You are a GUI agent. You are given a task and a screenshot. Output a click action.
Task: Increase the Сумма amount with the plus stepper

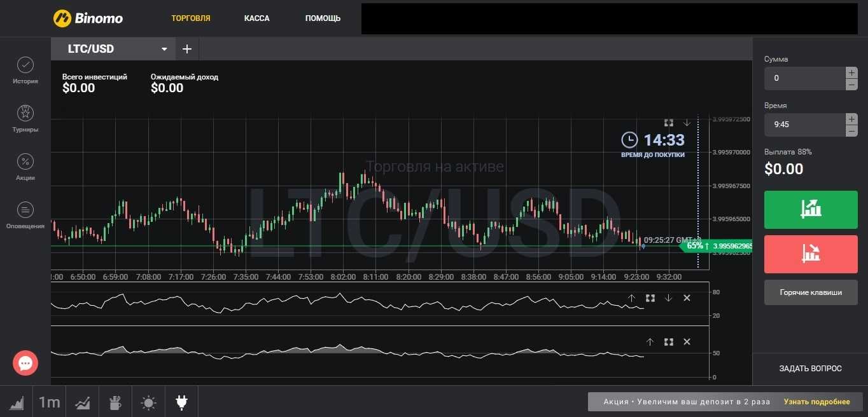(x=851, y=72)
